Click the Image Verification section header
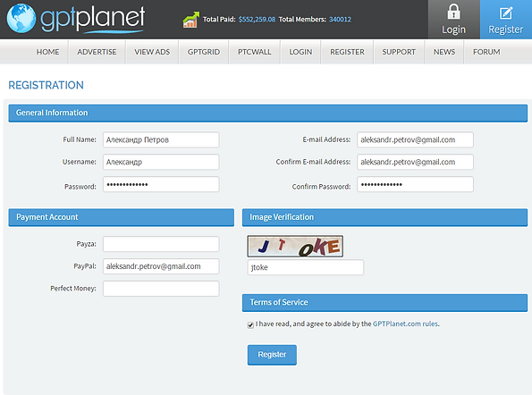This screenshot has width=532, height=395. click(x=384, y=217)
